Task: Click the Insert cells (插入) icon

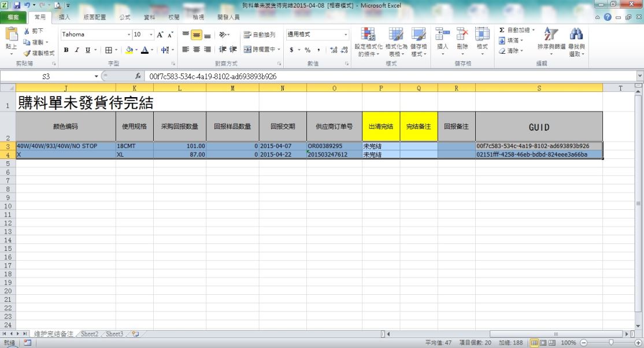Action: point(442,36)
